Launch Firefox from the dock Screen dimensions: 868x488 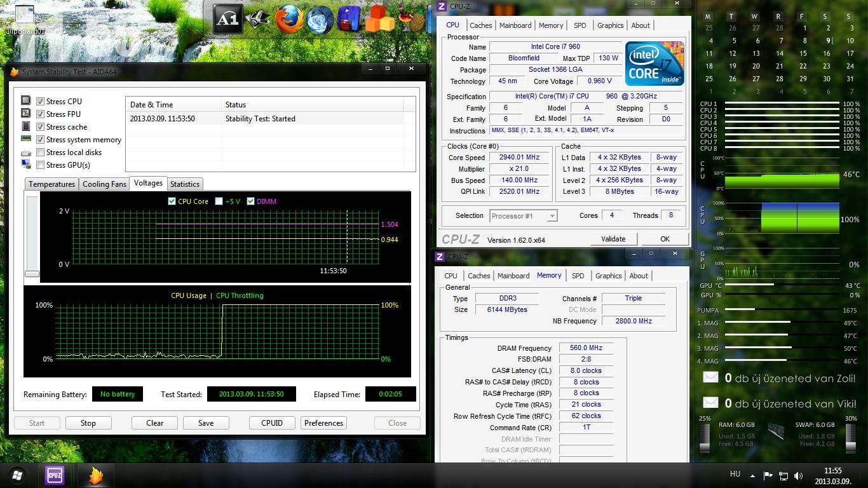tap(288, 19)
